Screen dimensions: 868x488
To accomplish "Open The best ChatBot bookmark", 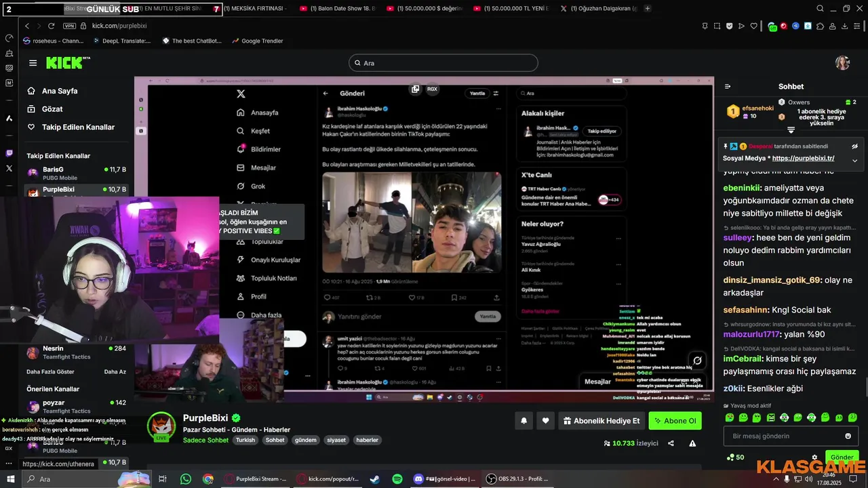I will (192, 41).
